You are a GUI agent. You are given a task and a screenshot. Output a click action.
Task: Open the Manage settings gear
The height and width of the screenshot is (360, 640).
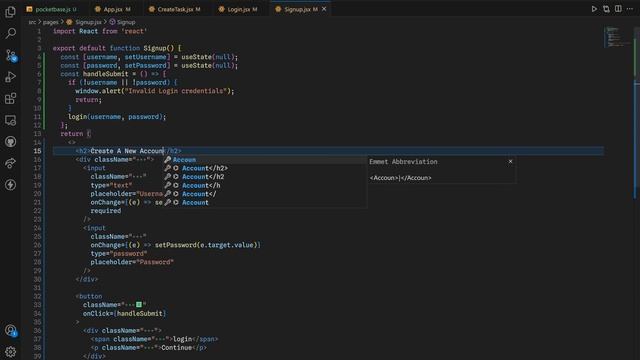pos(11,351)
